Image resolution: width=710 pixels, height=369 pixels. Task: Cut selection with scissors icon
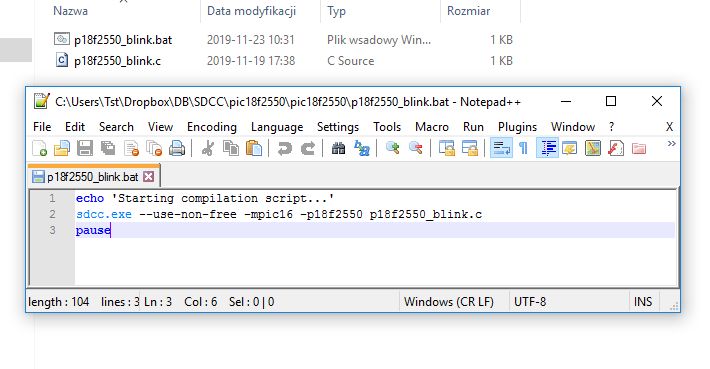pos(208,149)
